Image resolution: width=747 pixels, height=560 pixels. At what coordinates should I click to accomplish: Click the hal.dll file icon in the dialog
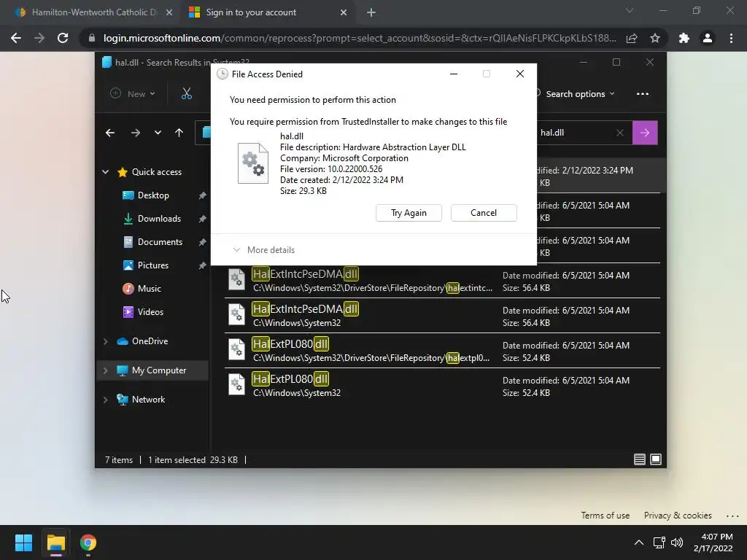pos(253,163)
